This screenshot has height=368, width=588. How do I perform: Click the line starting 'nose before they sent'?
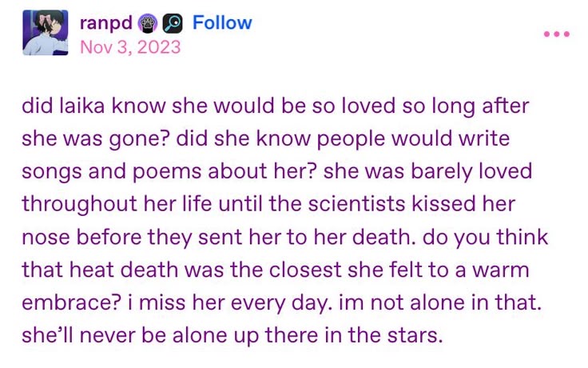[x=285, y=238]
